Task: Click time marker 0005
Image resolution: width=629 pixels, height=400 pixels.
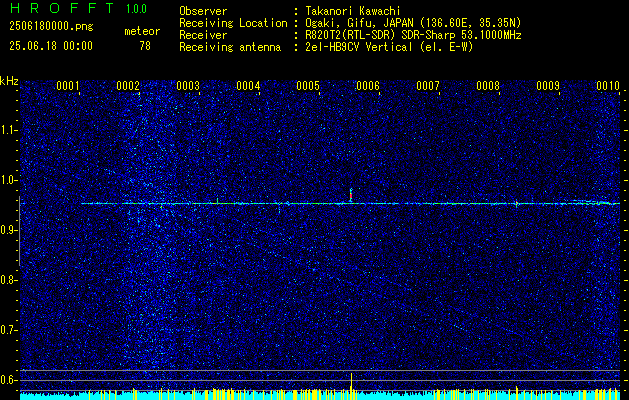Action: [x=308, y=86]
